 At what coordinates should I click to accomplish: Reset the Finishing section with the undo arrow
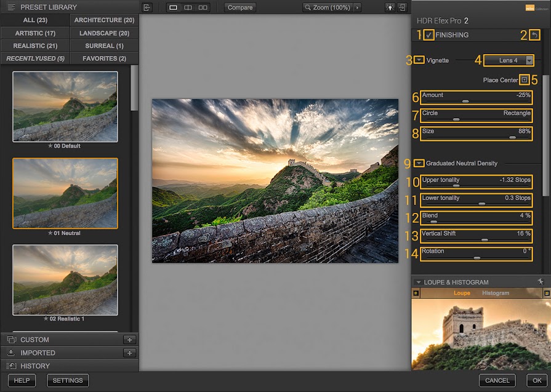click(x=535, y=35)
